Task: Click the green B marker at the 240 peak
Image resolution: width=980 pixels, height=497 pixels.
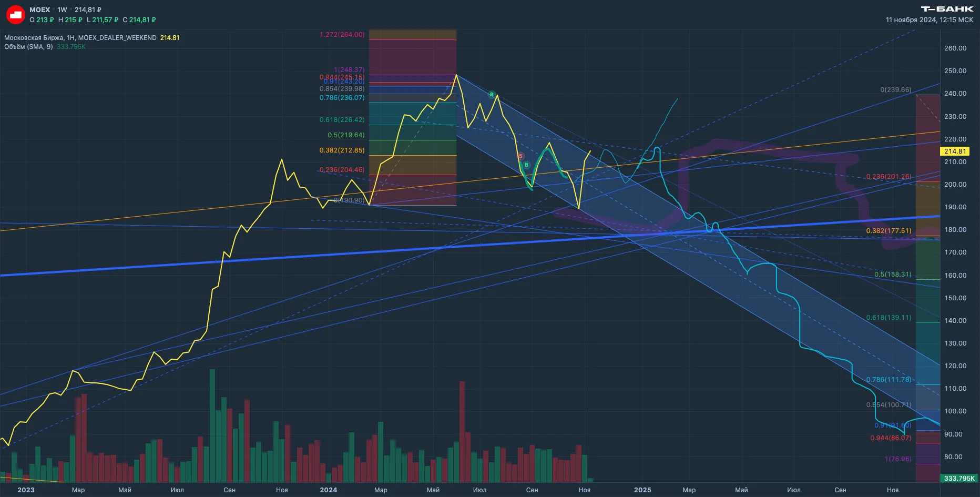Action: [492, 95]
